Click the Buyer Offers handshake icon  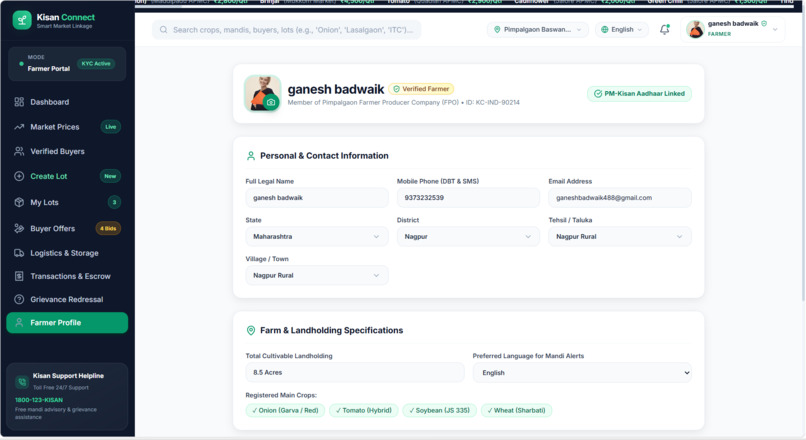pos(19,228)
